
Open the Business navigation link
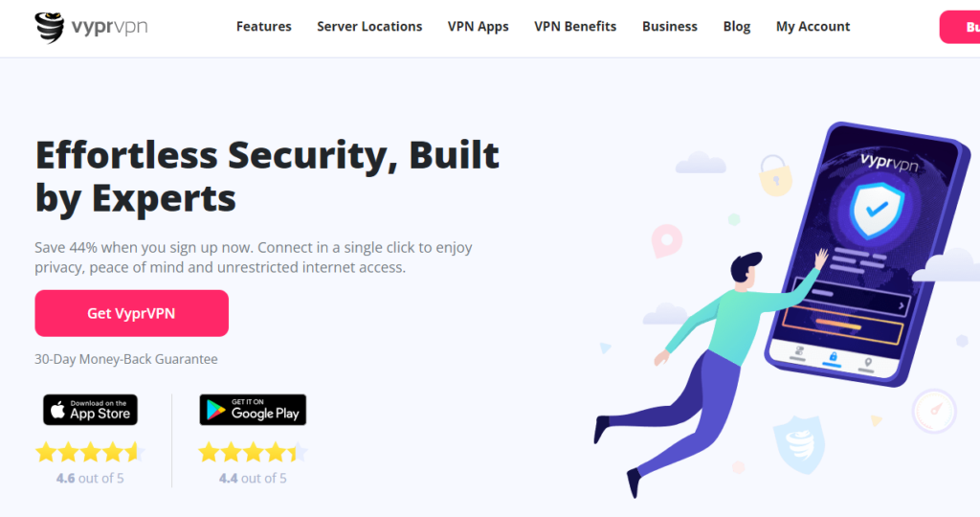pyautogui.click(x=669, y=26)
